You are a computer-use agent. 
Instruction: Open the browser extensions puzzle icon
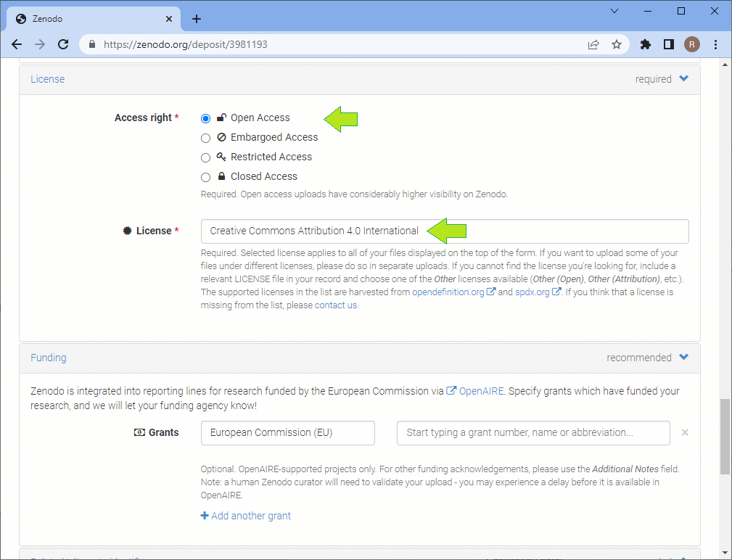(x=646, y=44)
